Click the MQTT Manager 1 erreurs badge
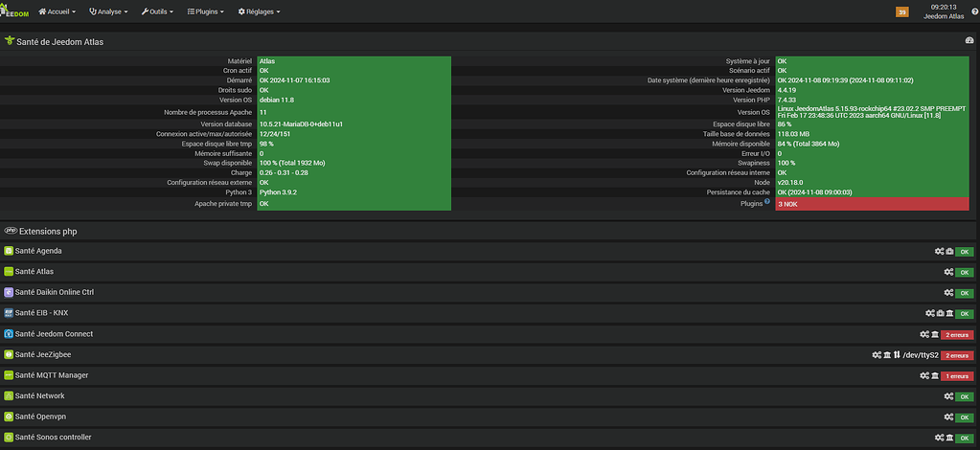 click(957, 376)
